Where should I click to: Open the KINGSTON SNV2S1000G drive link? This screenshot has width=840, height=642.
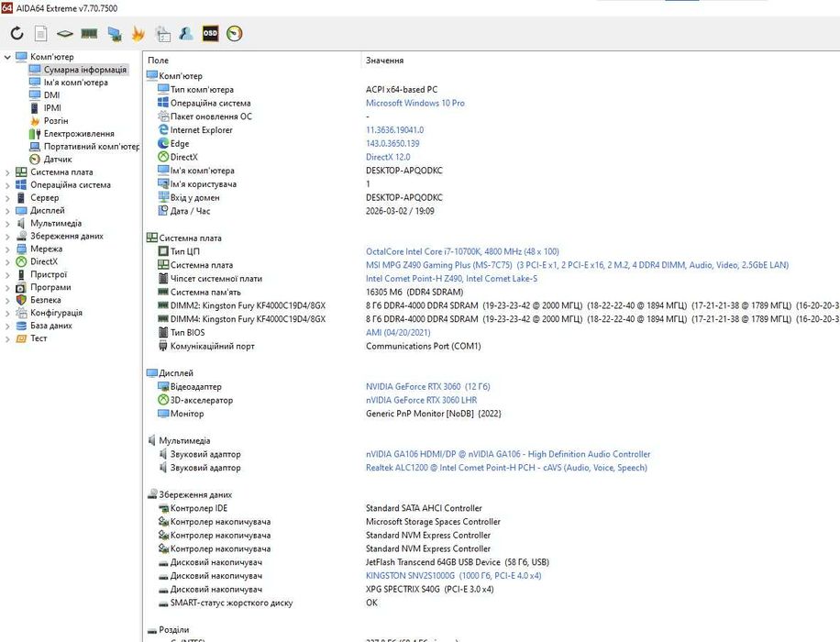point(453,576)
